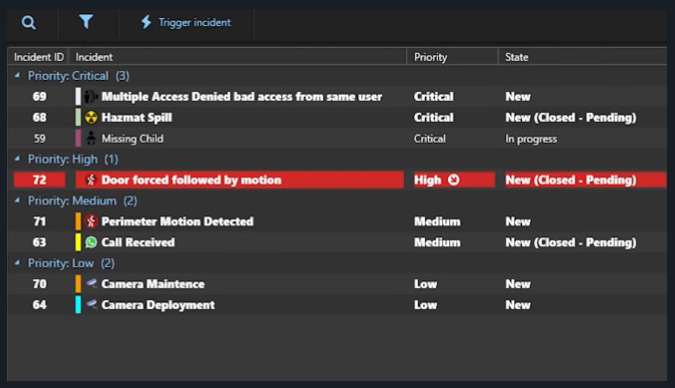Click the Trigger incident button label
This screenshot has width=675, height=388.
195,22
